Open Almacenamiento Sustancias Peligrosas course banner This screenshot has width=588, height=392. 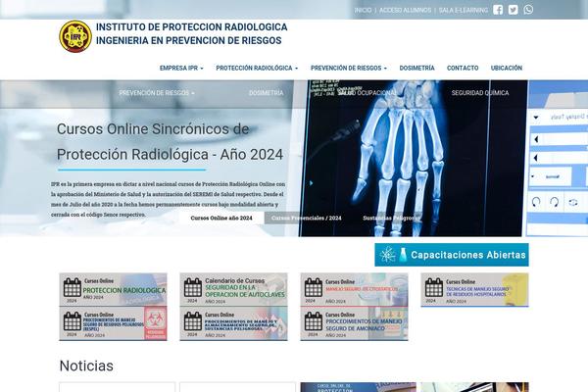pos(233,323)
